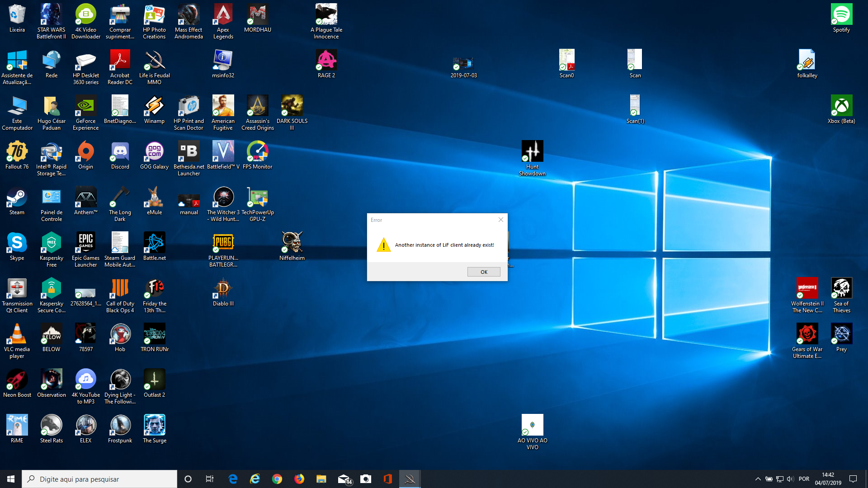Select the FPS Monitor icon
Image resolution: width=868 pixels, height=488 pixels.
pos(258,156)
